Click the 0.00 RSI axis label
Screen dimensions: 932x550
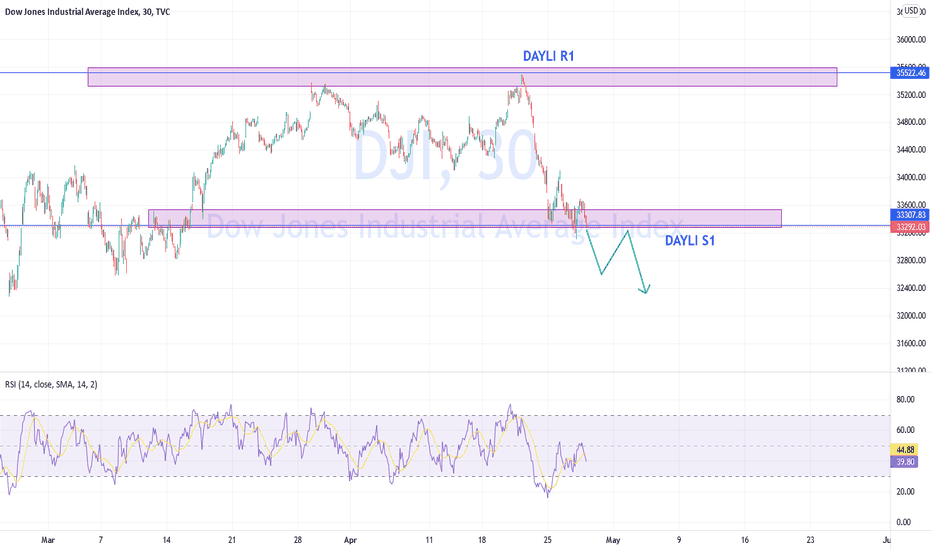point(903,523)
